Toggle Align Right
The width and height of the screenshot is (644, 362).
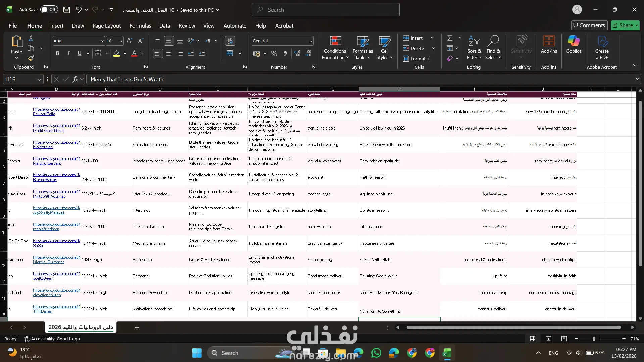(x=180, y=53)
